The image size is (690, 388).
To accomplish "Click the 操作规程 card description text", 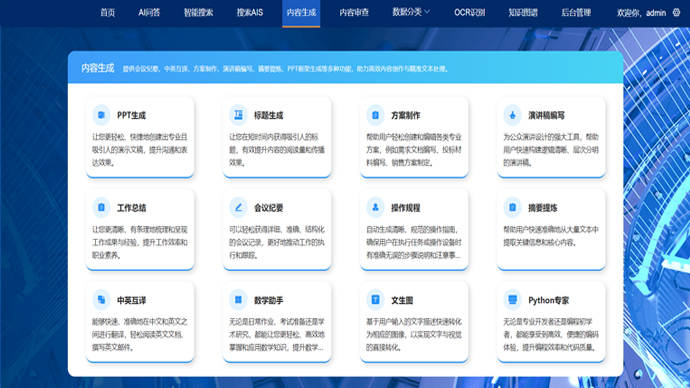I will pyautogui.click(x=414, y=242).
